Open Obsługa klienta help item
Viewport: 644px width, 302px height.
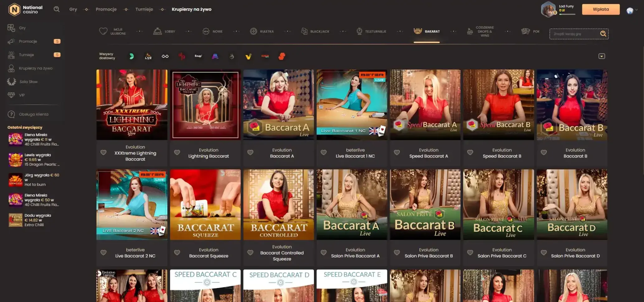tap(28, 114)
